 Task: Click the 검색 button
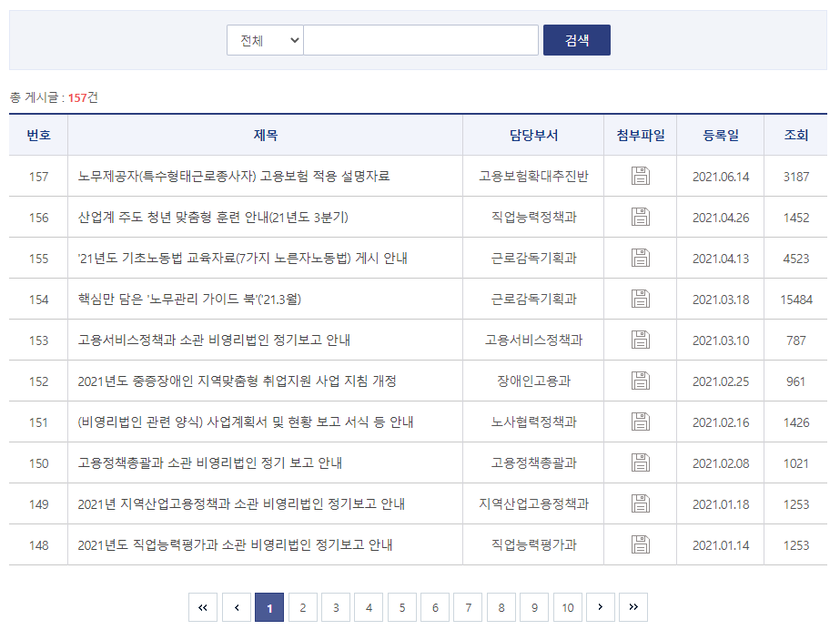(x=577, y=40)
